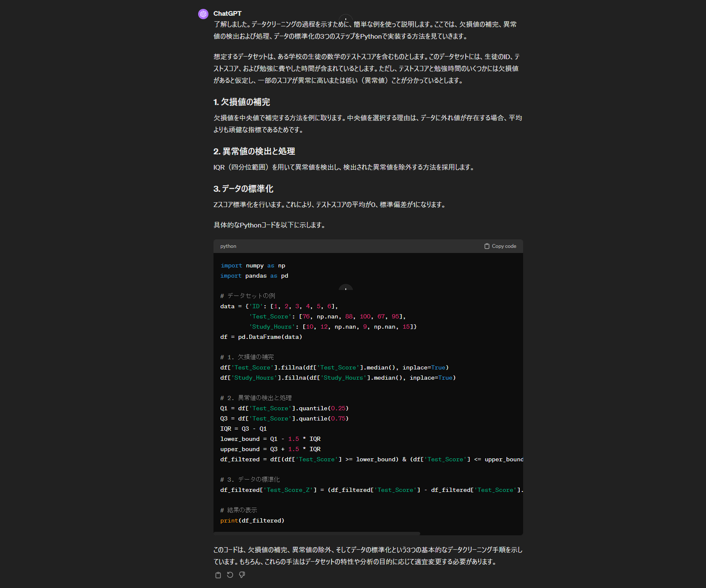
Task: Copy the response with the clipboard icon below the message
Action: click(218, 575)
